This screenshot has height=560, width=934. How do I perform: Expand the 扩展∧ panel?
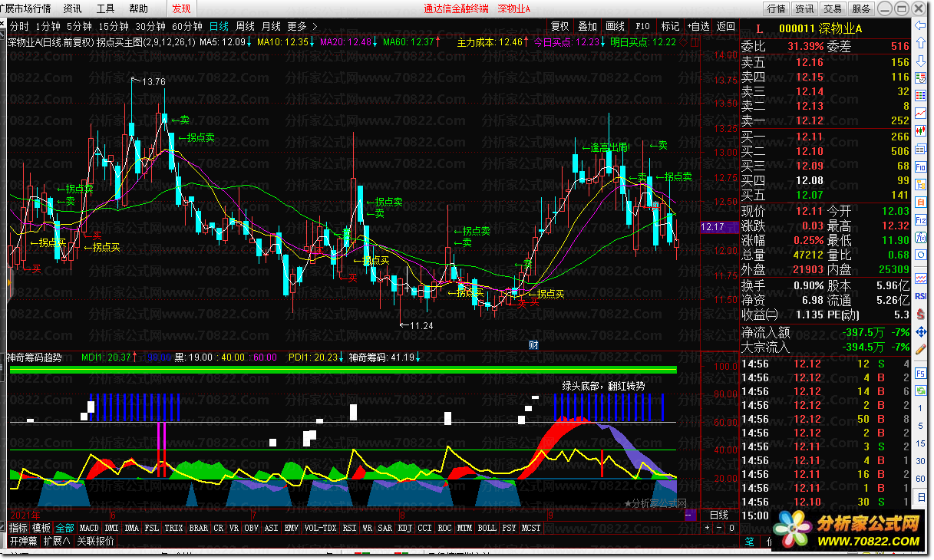click(58, 541)
